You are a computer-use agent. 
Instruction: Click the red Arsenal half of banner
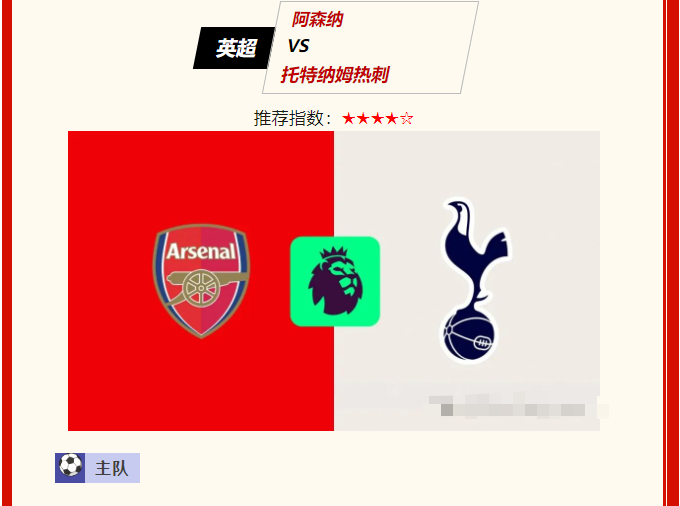click(201, 281)
